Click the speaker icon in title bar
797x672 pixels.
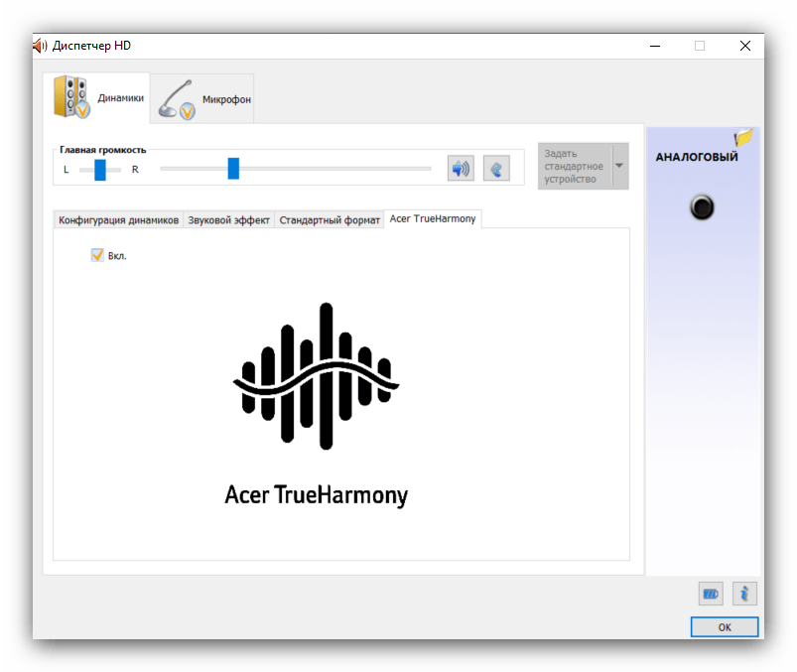pos(40,46)
